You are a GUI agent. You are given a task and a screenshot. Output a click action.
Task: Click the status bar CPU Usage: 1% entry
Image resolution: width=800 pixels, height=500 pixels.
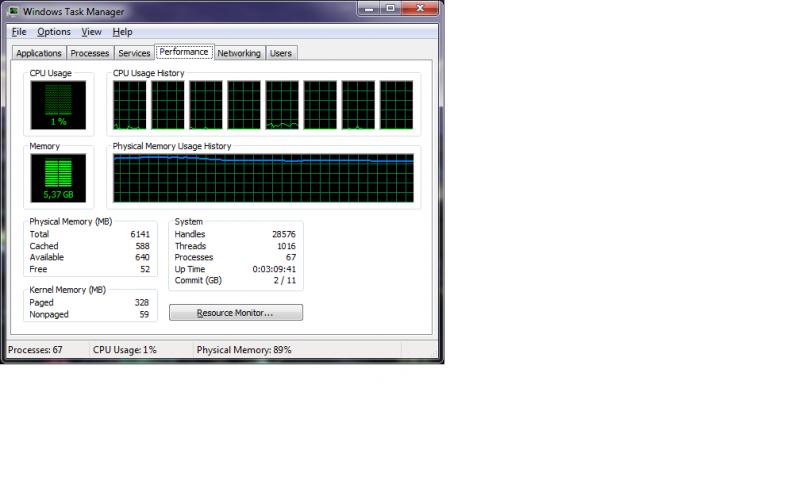pyautogui.click(x=124, y=350)
